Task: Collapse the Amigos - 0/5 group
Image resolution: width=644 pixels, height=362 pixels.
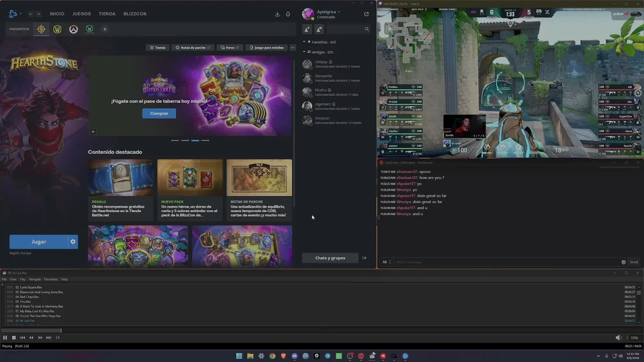Action: (x=304, y=52)
